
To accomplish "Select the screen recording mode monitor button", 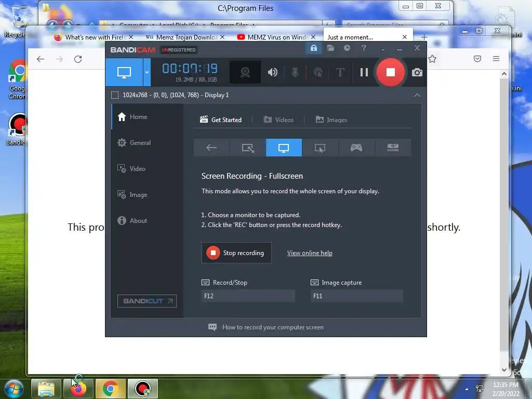I will pos(124,72).
